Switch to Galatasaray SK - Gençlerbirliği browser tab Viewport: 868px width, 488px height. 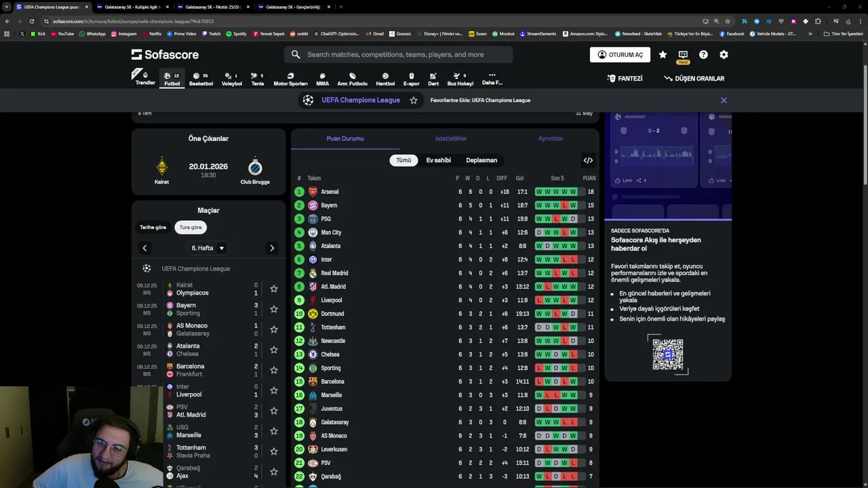[x=294, y=7]
